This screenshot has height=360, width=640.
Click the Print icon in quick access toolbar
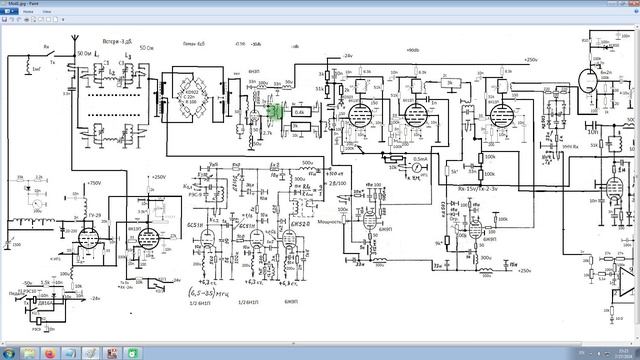(27, 19)
